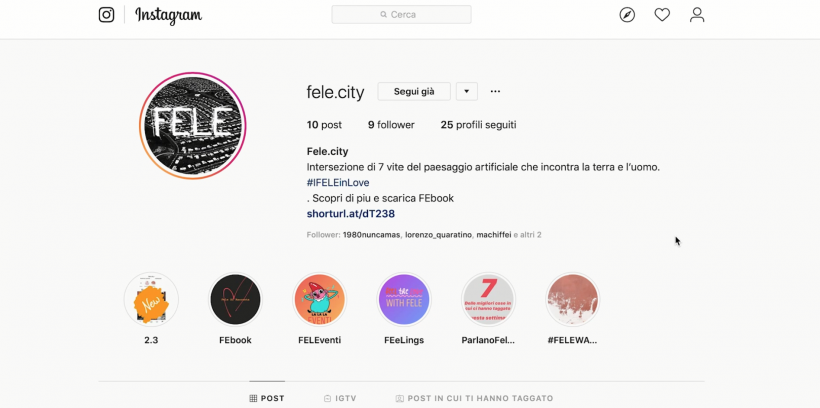Open the #FELEWA... story highlight

[x=573, y=300]
